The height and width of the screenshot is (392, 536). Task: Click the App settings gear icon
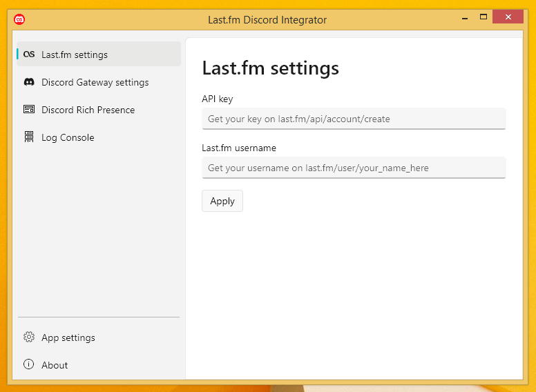pos(29,337)
